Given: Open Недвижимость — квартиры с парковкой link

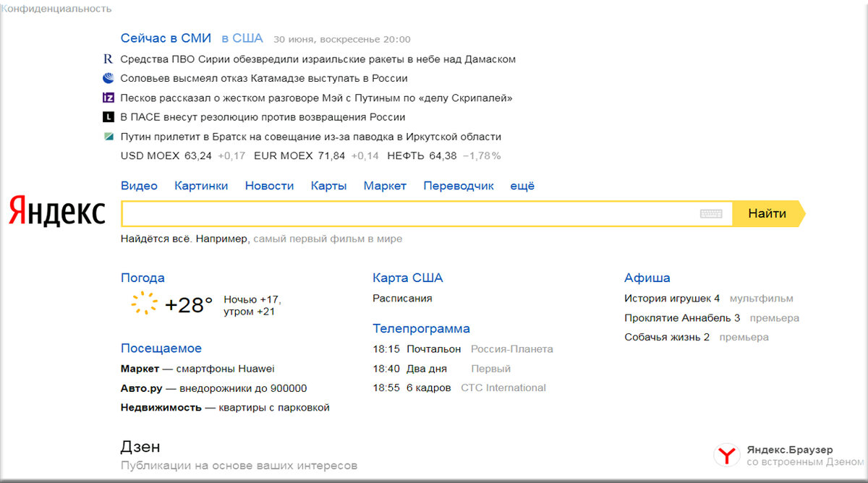Looking at the screenshot, I should 225,408.
